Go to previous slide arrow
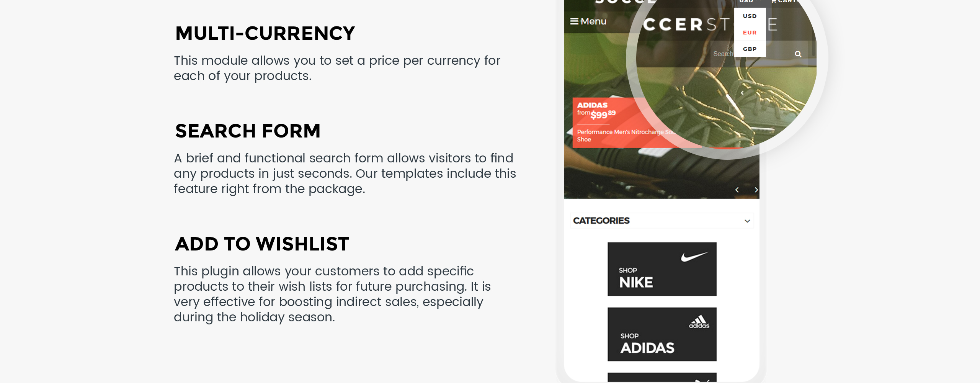Image resolution: width=980 pixels, height=383 pixels. coord(737,190)
